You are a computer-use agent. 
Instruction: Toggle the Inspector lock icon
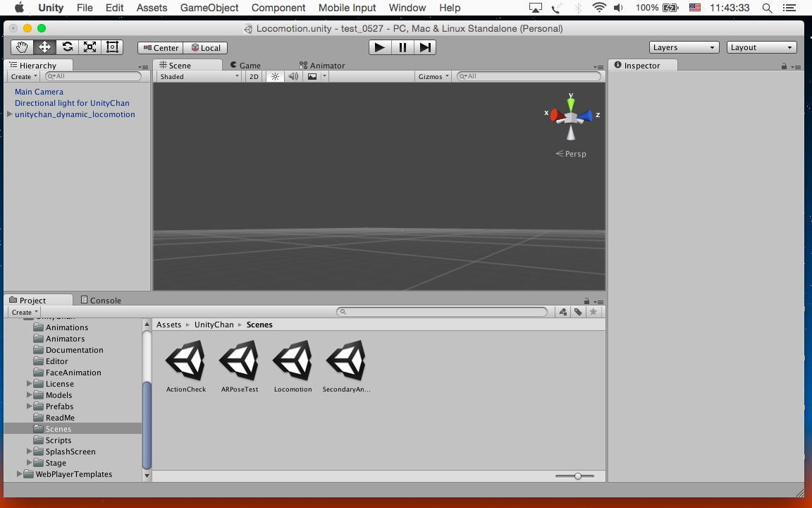(784, 66)
